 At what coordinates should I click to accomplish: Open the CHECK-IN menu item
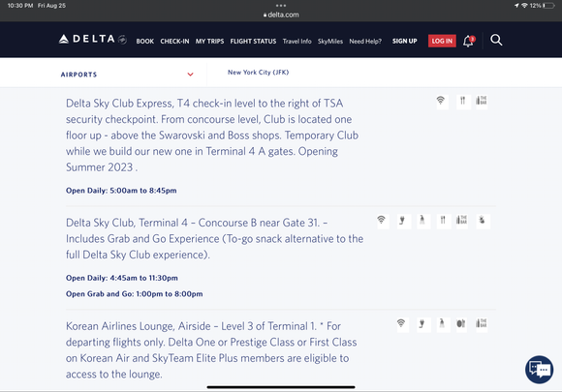[174, 42]
